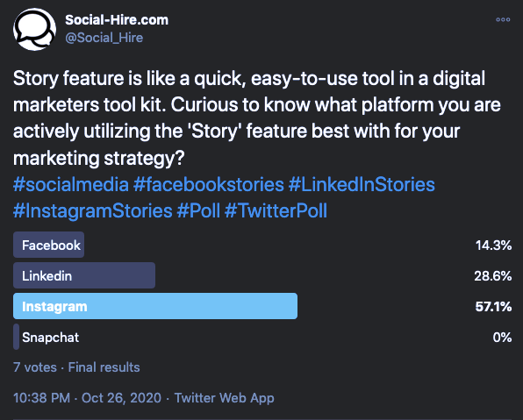Screen dimensions: 523x420
Task: Open the Social-Hire.com profile avatar
Action: tap(34, 29)
